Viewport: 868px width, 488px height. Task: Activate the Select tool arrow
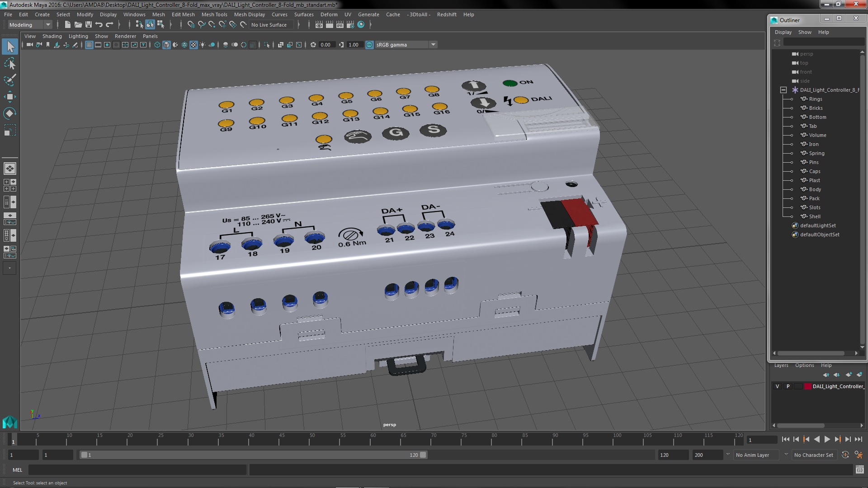pyautogui.click(x=10, y=47)
